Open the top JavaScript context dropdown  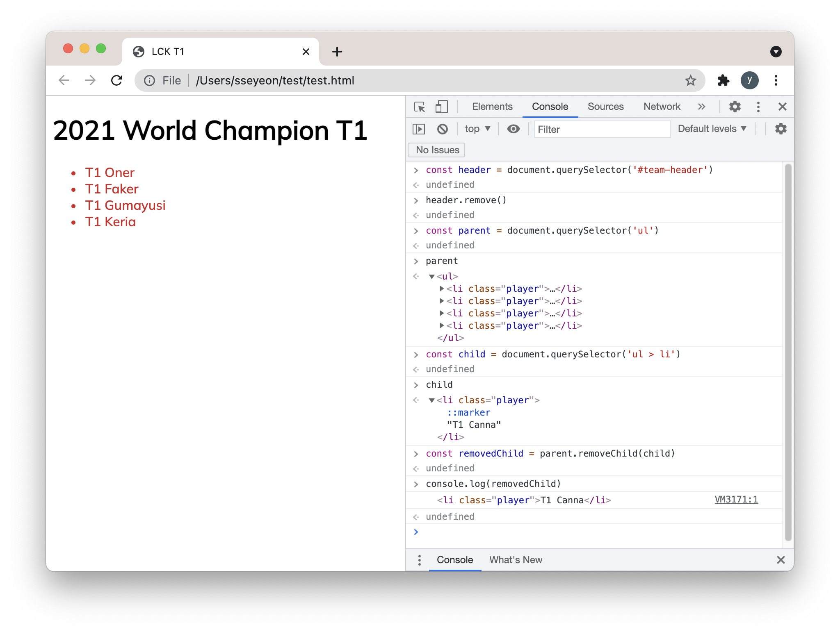click(477, 129)
